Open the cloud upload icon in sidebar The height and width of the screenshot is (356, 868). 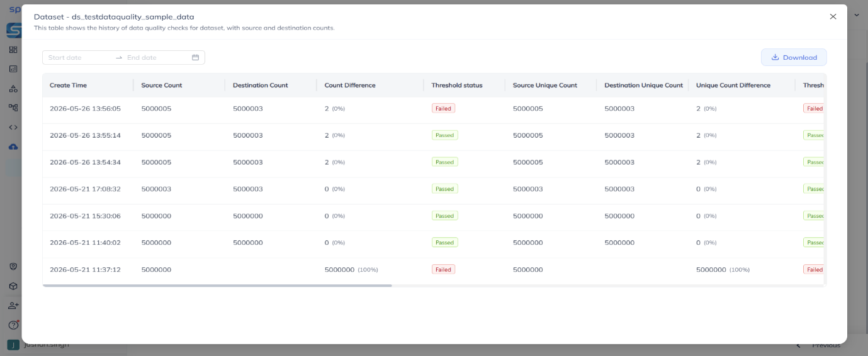click(13, 147)
